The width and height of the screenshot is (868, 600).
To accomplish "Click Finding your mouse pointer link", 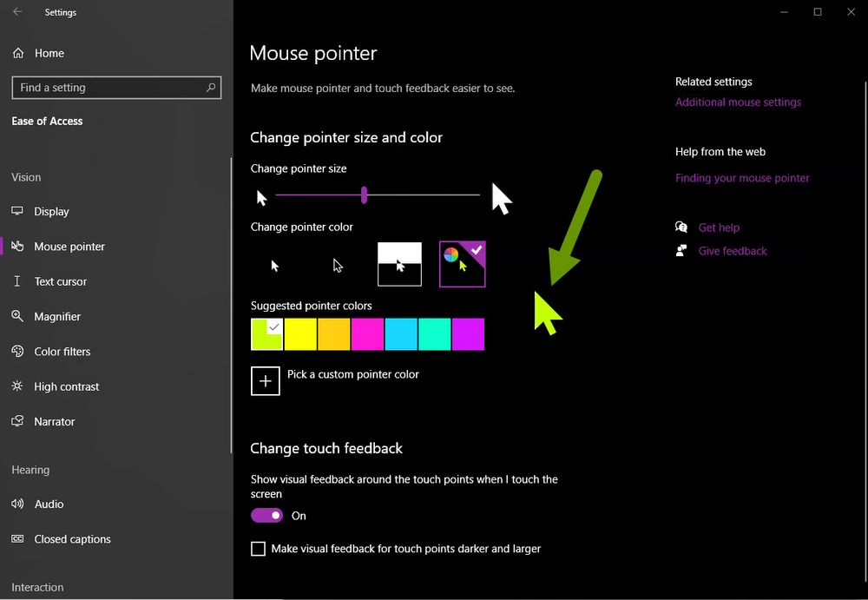I will coord(742,177).
